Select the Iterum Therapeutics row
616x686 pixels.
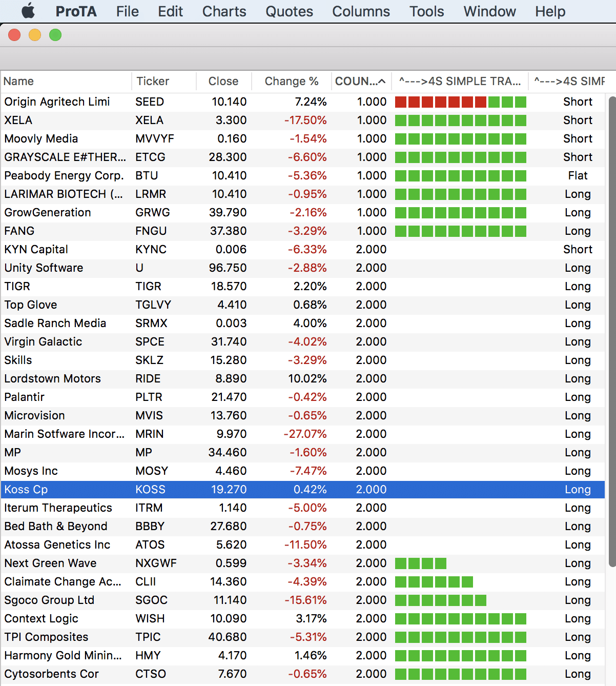[x=303, y=508]
